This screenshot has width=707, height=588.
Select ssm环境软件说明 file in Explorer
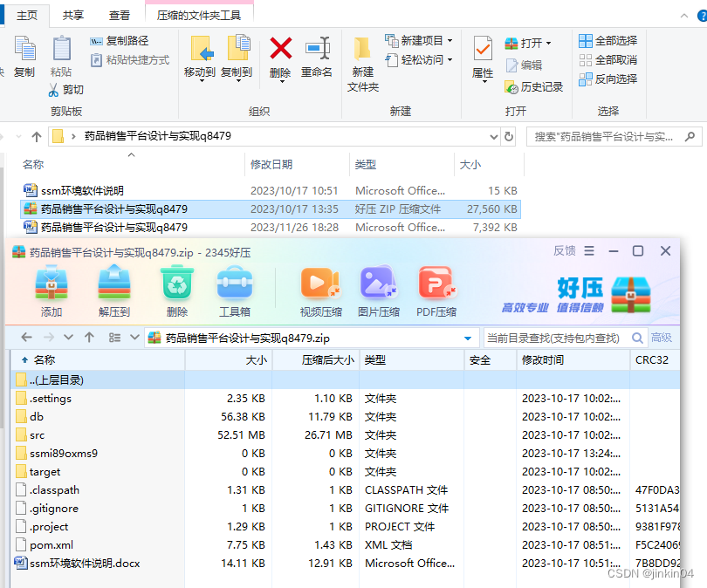click(x=271, y=190)
